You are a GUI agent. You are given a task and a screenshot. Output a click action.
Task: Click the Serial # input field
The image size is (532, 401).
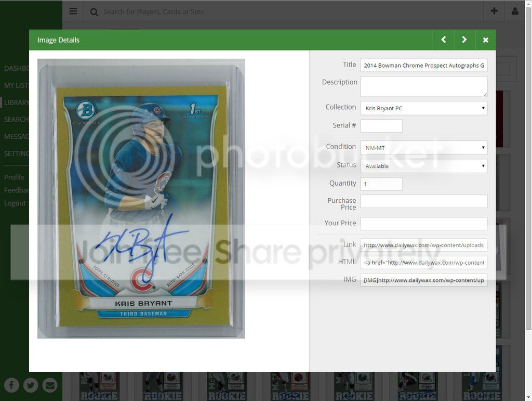pyautogui.click(x=381, y=126)
